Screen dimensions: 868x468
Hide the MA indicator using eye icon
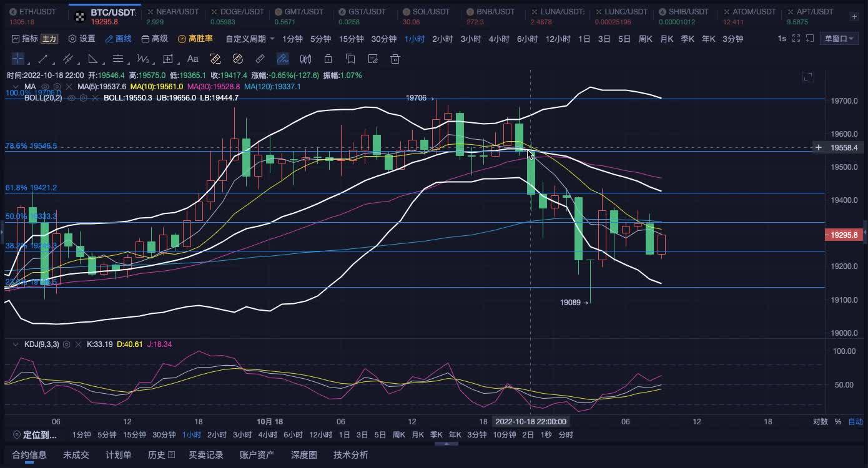pos(45,87)
